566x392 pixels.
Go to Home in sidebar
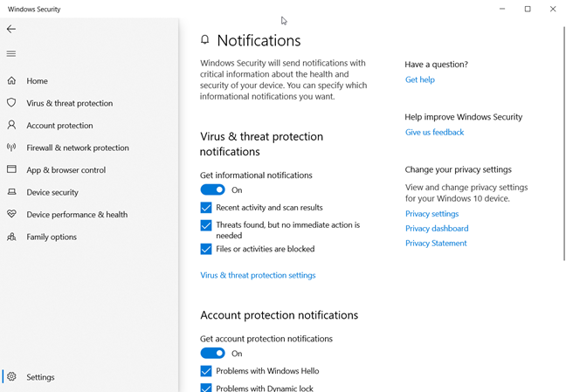89,81
